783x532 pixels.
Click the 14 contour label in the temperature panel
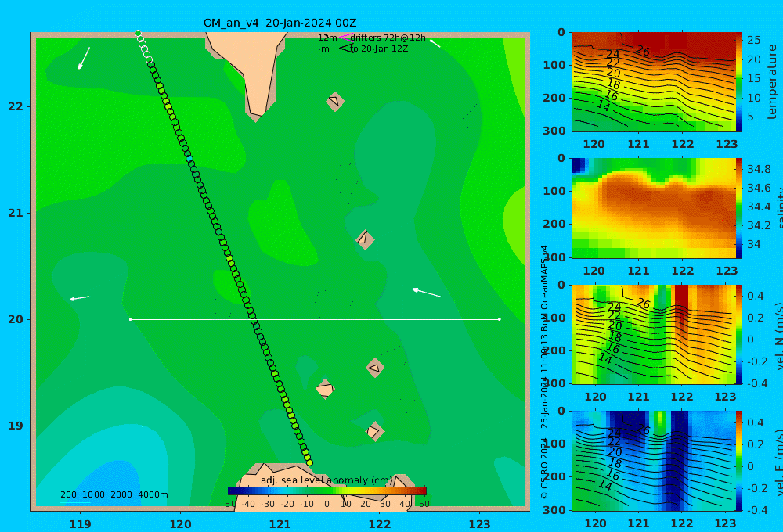(603, 106)
